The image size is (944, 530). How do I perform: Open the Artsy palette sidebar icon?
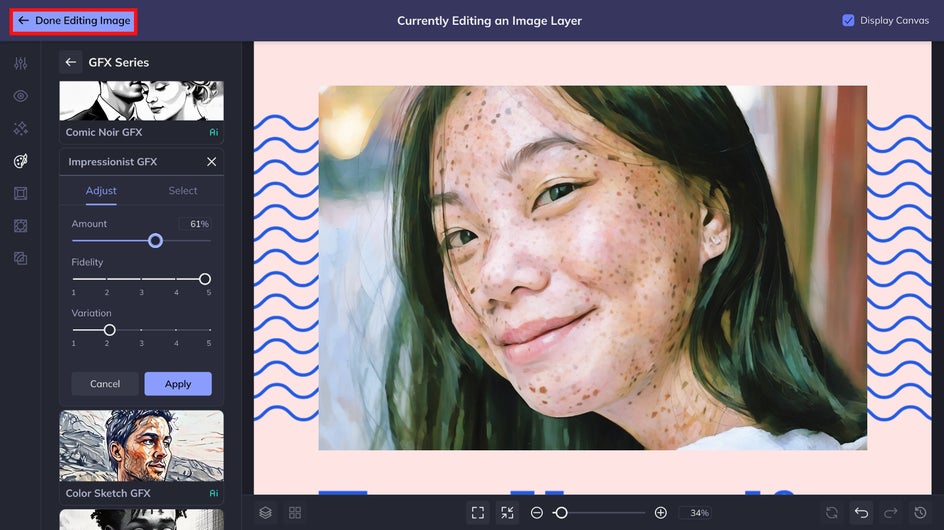[20, 161]
